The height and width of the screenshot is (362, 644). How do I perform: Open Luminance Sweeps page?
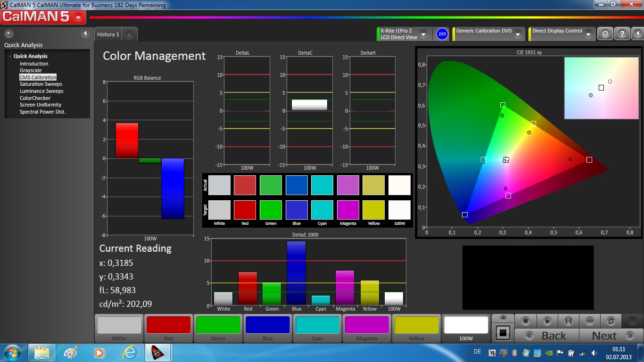tap(41, 91)
